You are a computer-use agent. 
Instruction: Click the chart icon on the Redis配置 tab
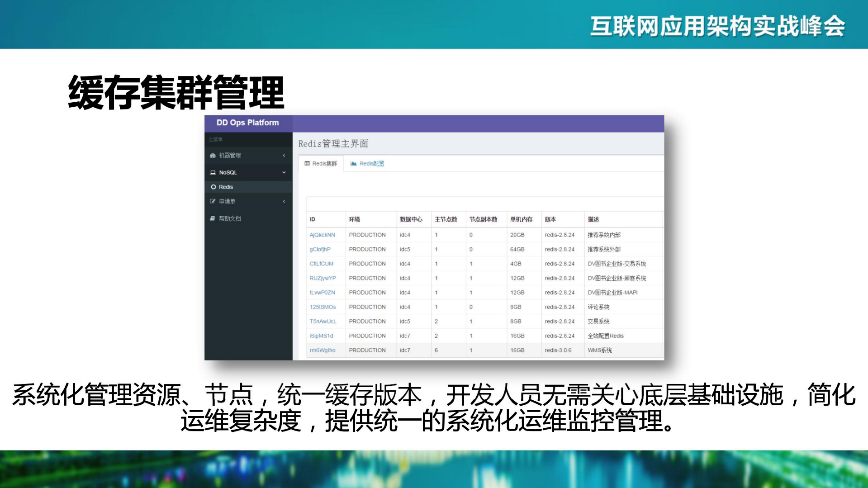(x=353, y=163)
